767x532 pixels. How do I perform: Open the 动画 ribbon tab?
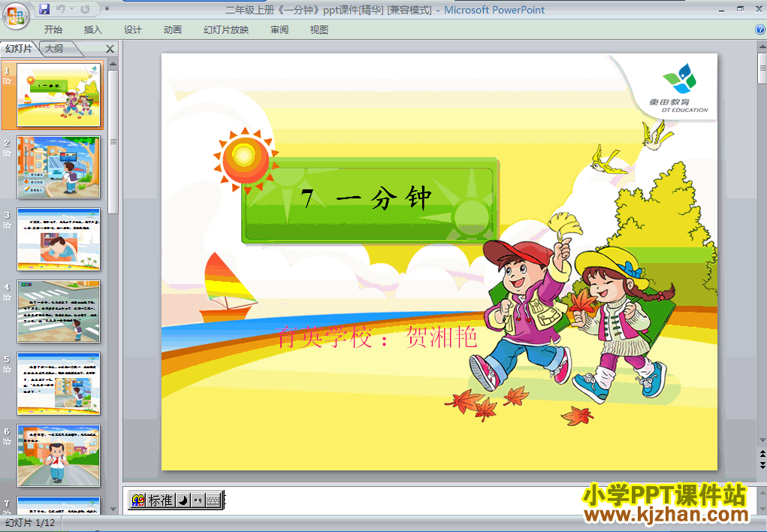point(172,30)
